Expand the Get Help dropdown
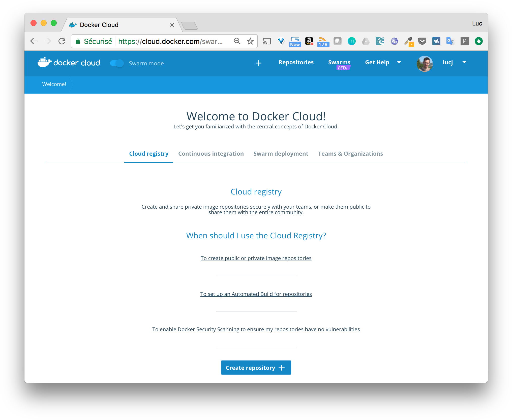The height and width of the screenshot is (420, 512). (x=383, y=62)
